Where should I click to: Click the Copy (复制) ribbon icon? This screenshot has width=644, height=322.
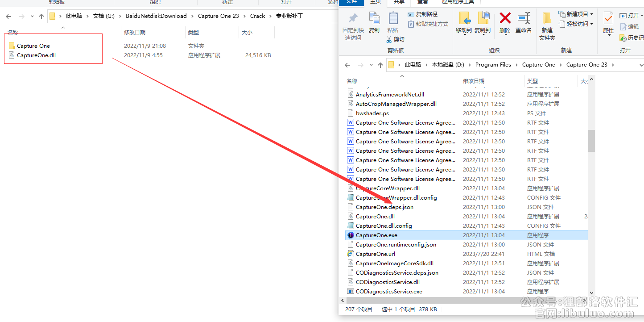pyautogui.click(x=374, y=19)
